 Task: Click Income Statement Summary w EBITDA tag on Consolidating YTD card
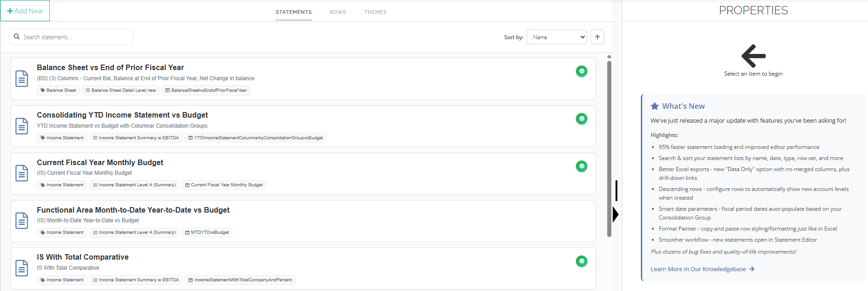(136, 138)
